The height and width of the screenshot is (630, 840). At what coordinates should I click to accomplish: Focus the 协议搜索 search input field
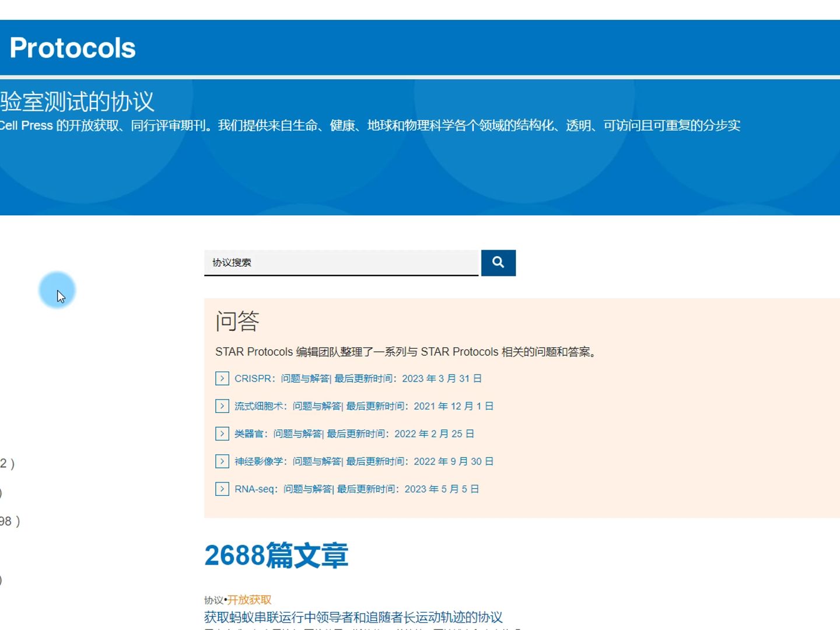(341, 263)
